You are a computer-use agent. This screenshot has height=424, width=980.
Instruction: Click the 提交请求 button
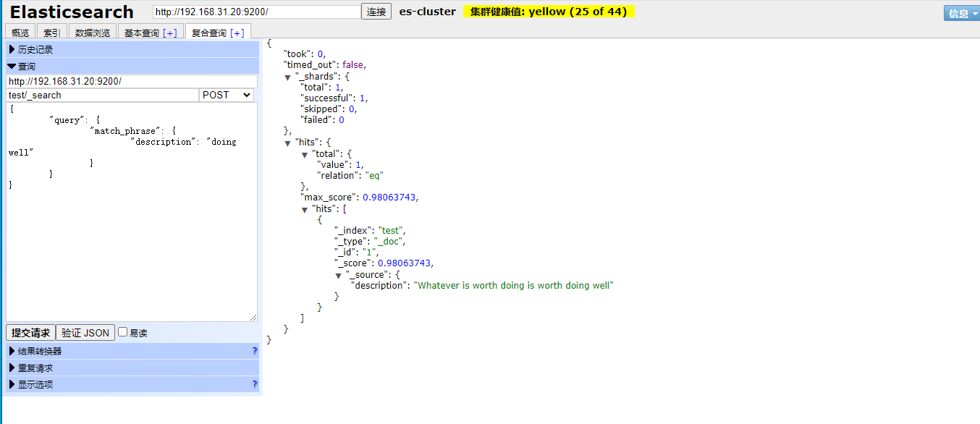[30, 333]
